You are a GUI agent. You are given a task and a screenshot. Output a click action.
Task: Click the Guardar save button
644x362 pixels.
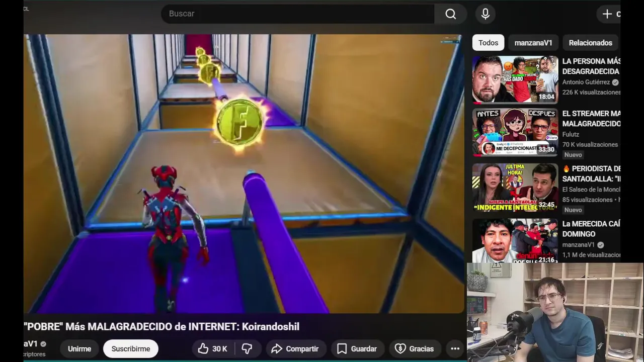point(357,348)
